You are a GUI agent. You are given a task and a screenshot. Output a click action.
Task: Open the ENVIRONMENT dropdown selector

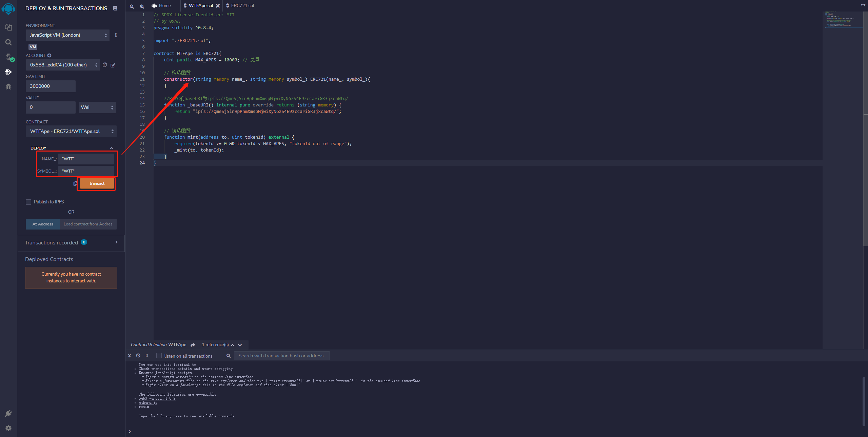(x=67, y=35)
